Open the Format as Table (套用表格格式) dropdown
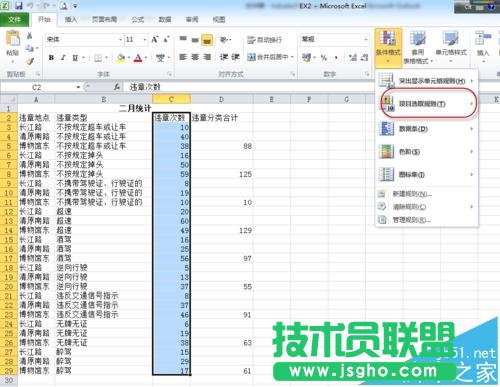 tap(418, 47)
